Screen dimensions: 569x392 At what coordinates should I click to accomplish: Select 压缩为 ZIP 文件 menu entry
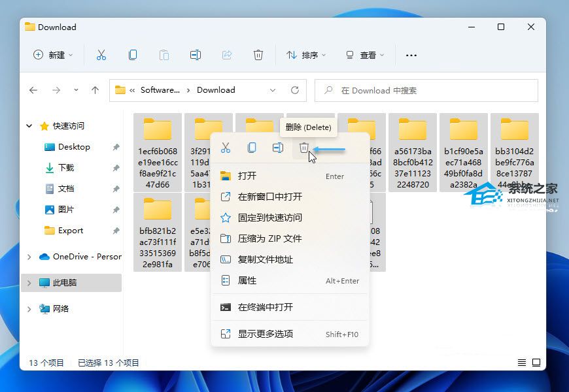269,238
